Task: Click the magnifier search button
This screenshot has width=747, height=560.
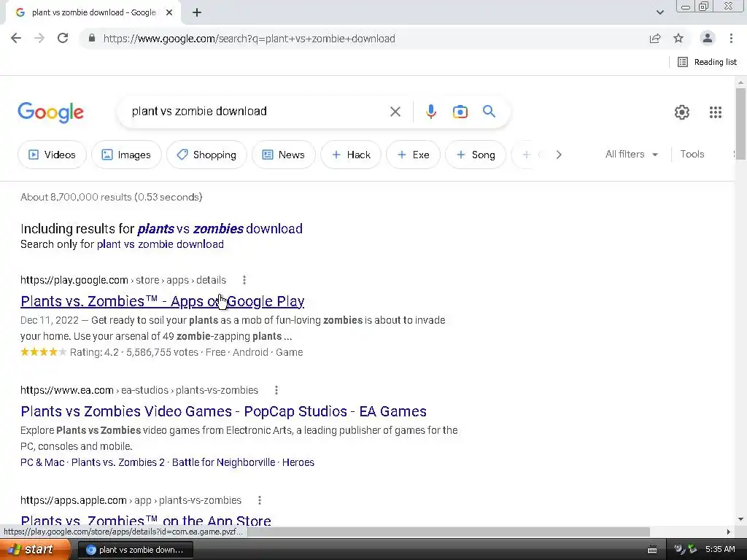Action: [489, 112]
